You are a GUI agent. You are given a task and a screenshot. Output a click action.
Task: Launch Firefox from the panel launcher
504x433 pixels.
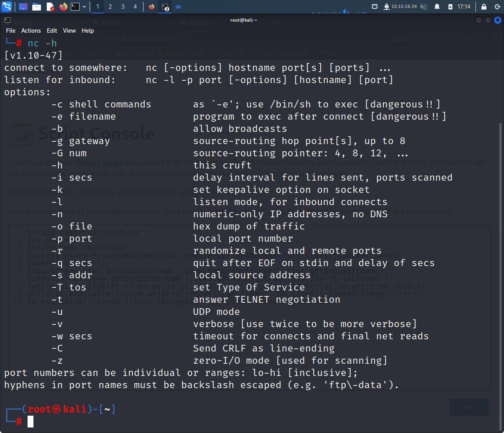(63, 7)
